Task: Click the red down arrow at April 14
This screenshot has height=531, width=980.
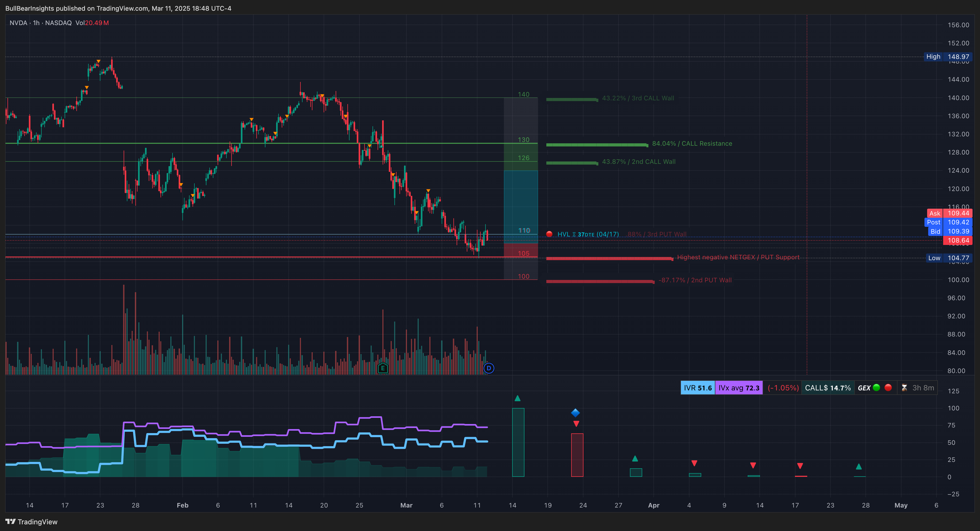Action: (753, 465)
